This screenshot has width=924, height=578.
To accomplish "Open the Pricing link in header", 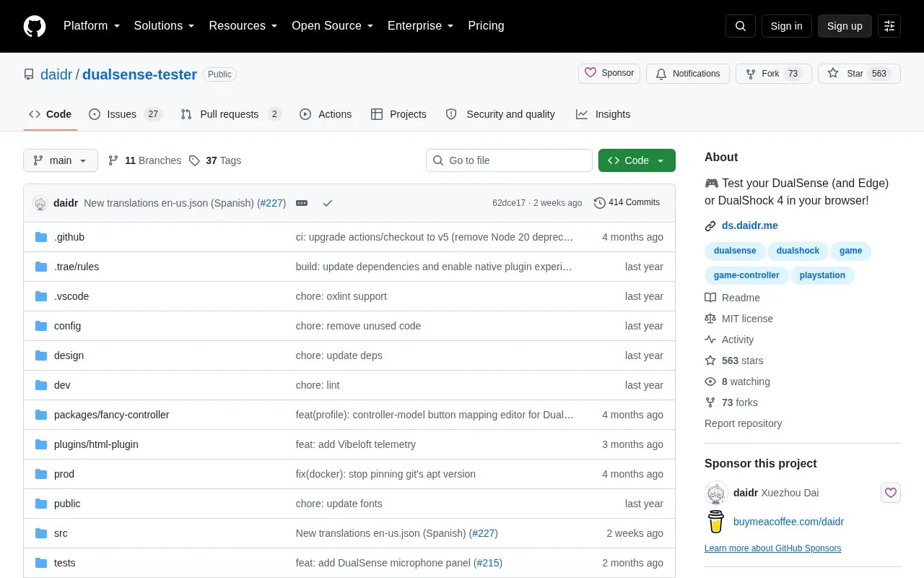I will [486, 26].
